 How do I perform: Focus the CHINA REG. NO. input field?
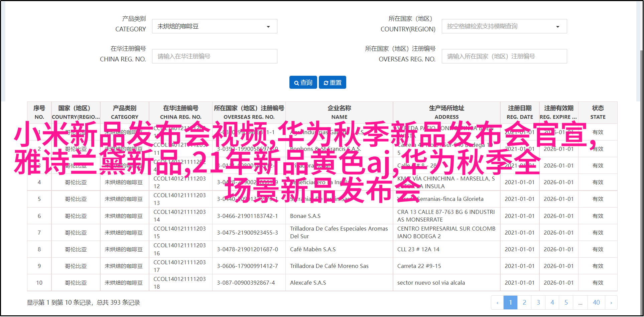coord(215,56)
